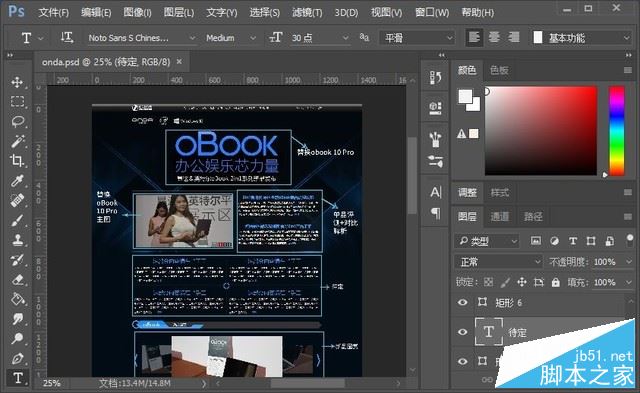The image size is (640, 393).
Task: Toggle visibility of the layer below 待定
Action: pyautogui.click(x=462, y=361)
